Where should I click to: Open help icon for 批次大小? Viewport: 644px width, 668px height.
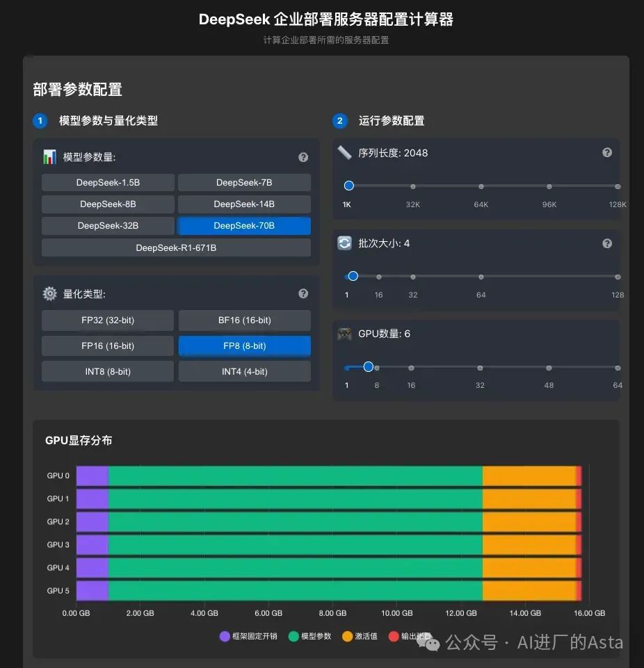607,243
